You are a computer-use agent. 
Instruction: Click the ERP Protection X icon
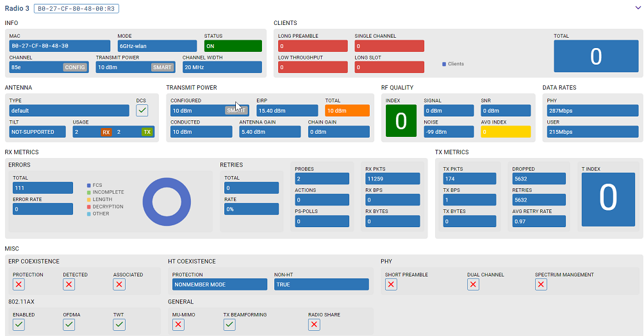pos(19,285)
